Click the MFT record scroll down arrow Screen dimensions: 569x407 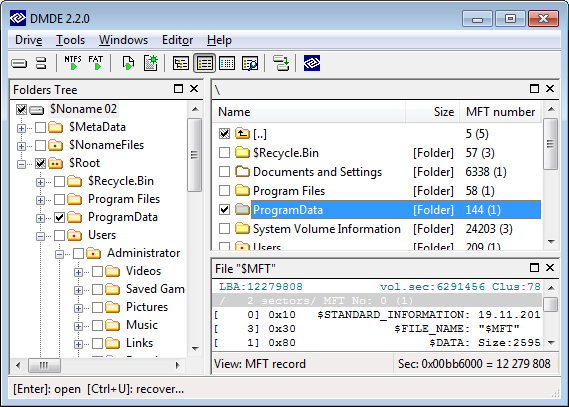coord(551,343)
